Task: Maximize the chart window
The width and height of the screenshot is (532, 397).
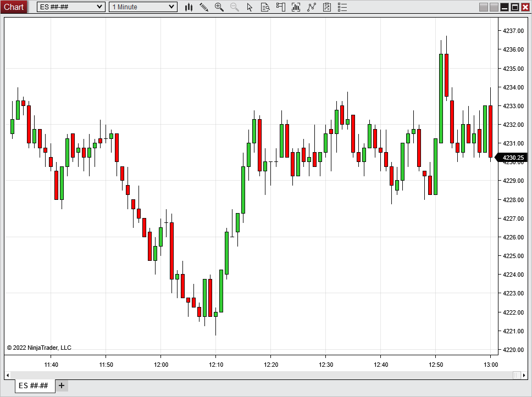Action: (515, 7)
